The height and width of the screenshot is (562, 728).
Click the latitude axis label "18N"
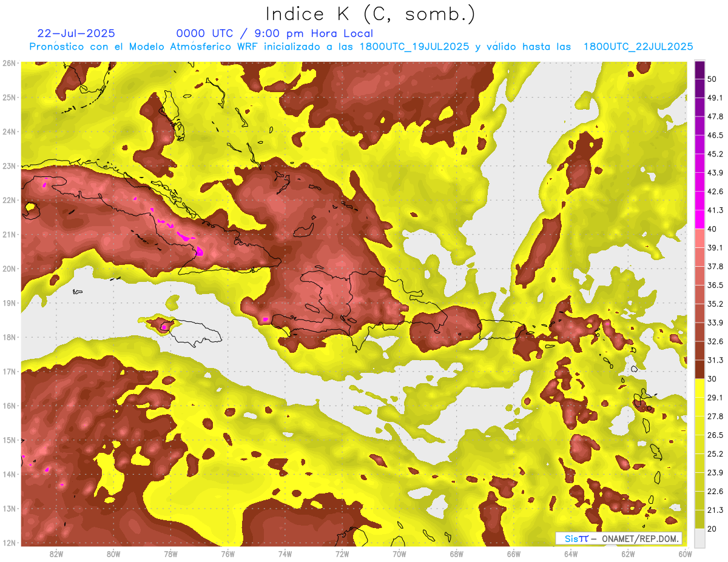pyautogui.click(x=9, y=337)
